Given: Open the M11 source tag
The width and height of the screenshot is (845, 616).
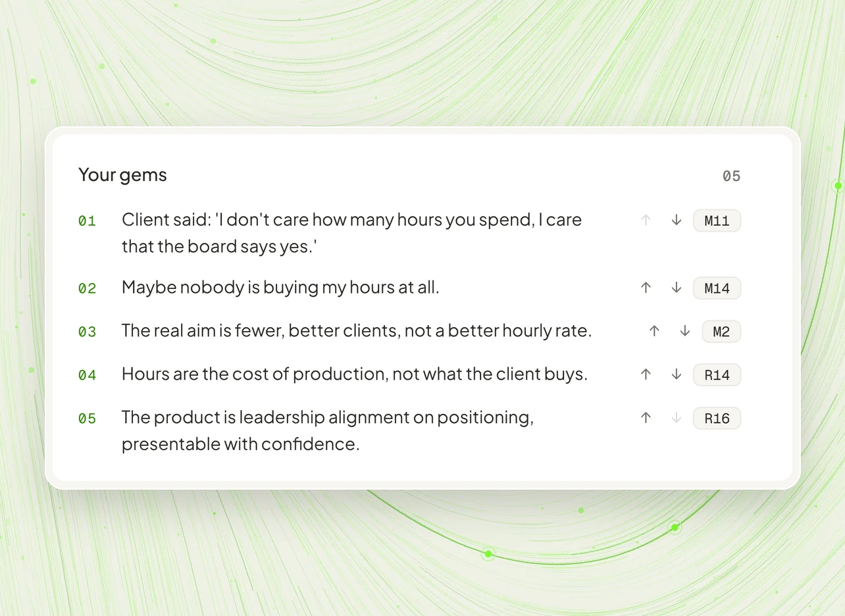Looking at the screenshot, I should (717, 221).
